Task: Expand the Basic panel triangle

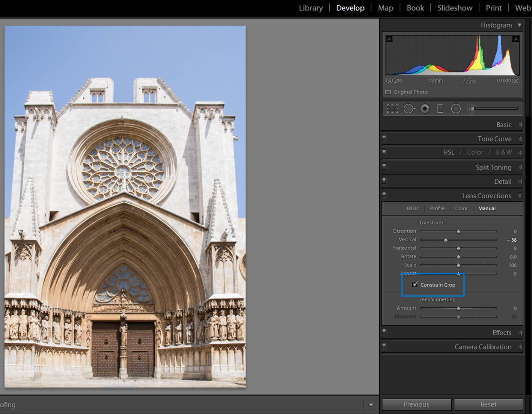Action: [x=520, y=124]
